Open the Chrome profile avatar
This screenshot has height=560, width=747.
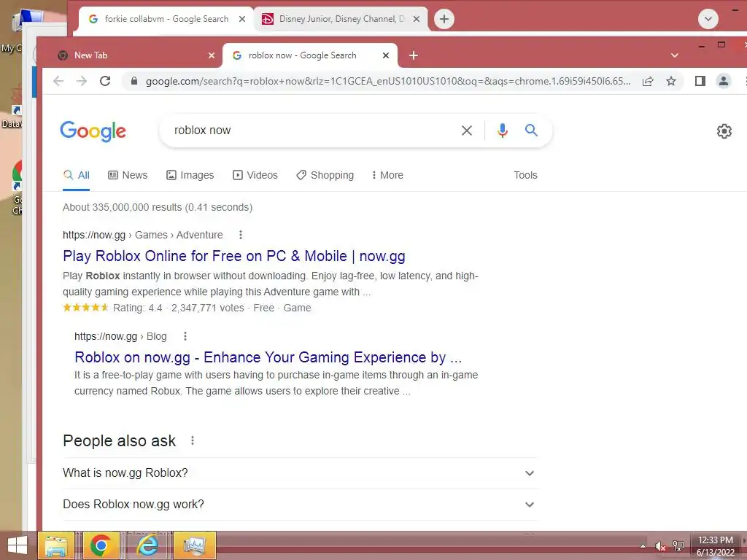(723, 82)
